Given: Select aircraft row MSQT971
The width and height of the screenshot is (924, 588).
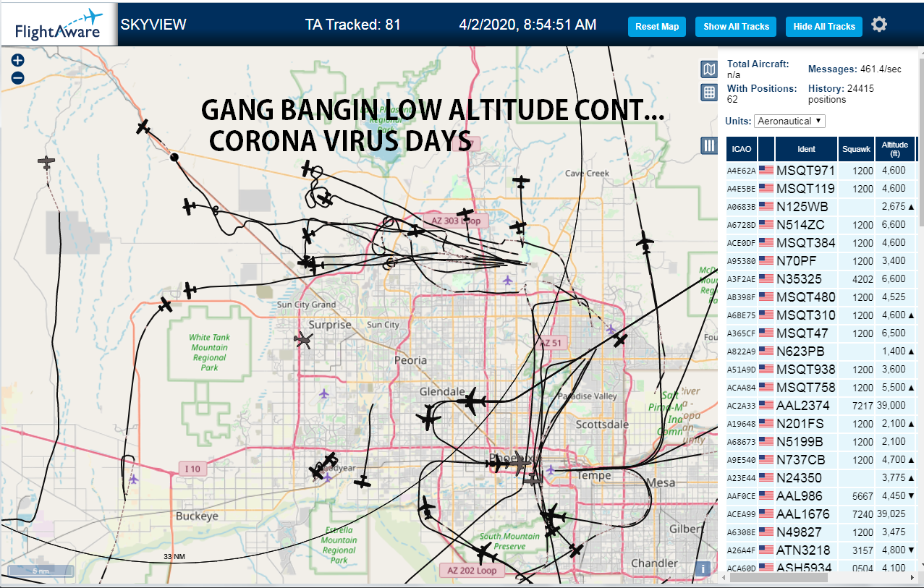Looking at the screenshot, I should click(822, 171).
